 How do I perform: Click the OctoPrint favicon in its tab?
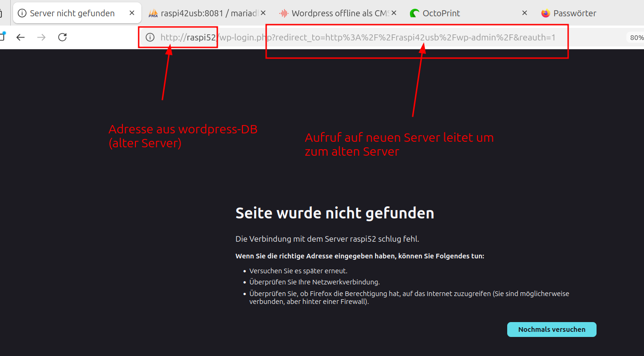(x=415, y=13)
